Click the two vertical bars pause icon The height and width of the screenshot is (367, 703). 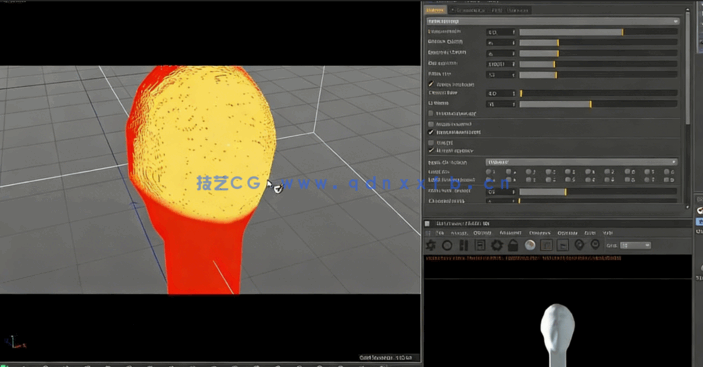tap(464, 245)
